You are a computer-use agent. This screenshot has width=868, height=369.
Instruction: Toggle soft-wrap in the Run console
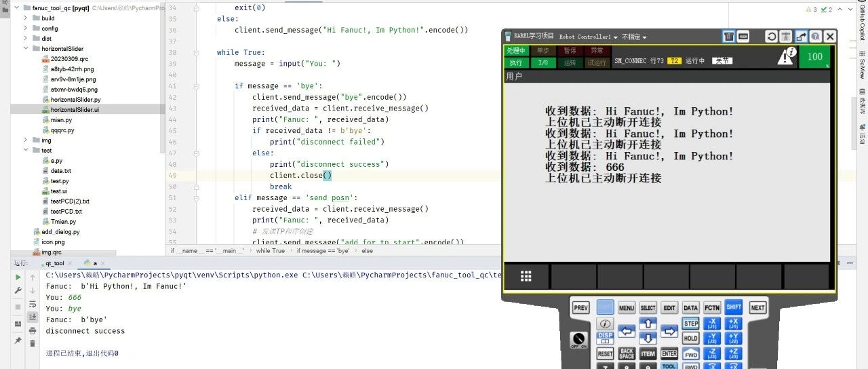click(33, 304)
